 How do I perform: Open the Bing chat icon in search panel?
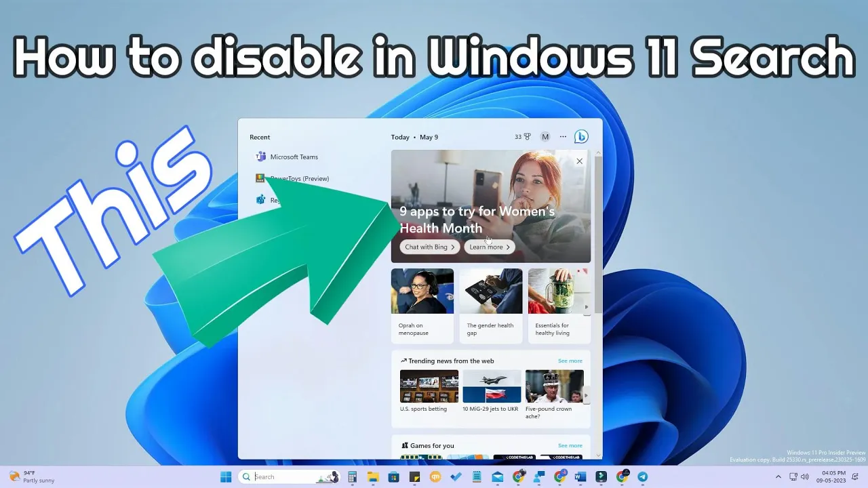[x=581, y=137]
